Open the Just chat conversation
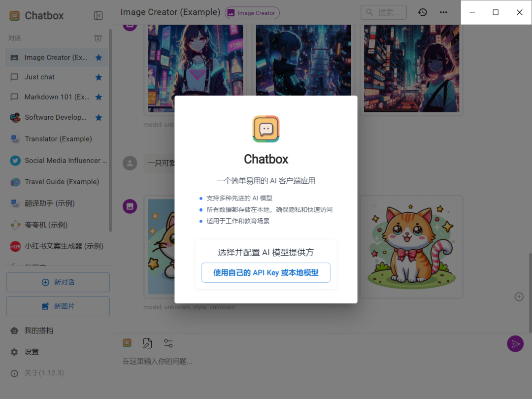The height and width of the screenshot is (399, 532). tap(57, 77)
